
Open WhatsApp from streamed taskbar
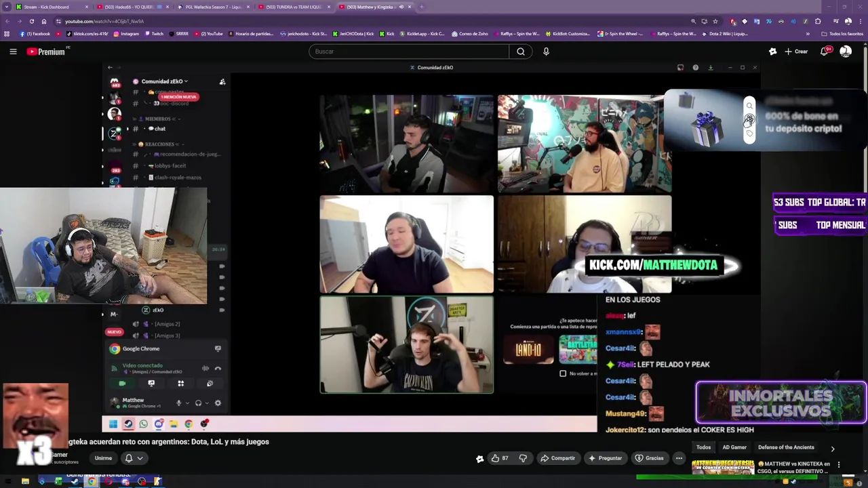[x=143, y=424]
